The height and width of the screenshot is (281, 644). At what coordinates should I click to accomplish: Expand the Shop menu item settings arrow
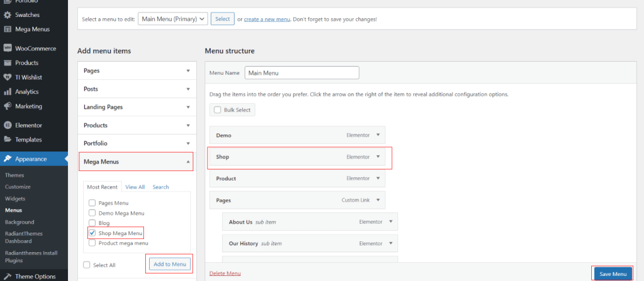point(378,157)
